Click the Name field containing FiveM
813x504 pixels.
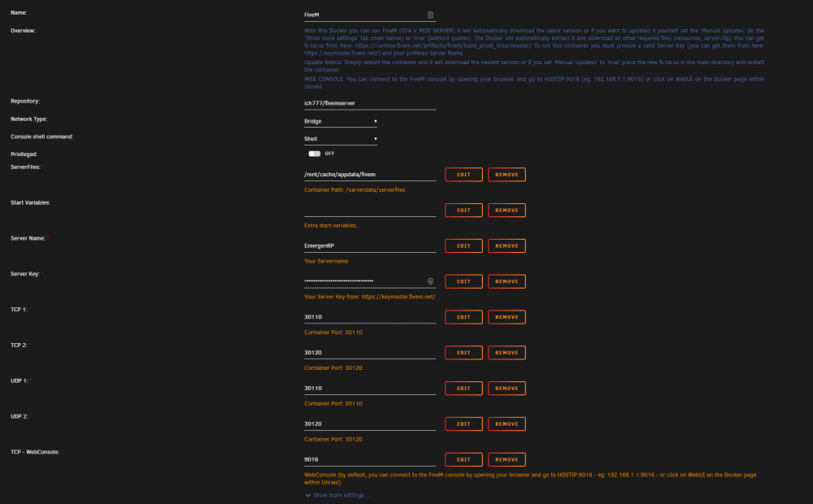pos(370,15)
